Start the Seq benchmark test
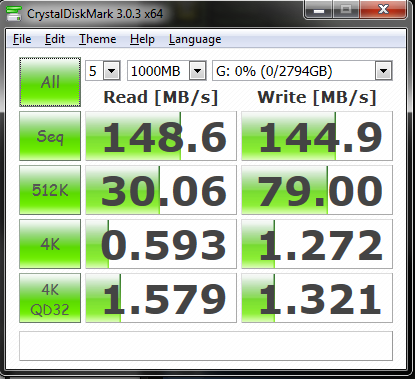Image resolution: width=415 pixels, height=379 pixels. tap(50, 136)
